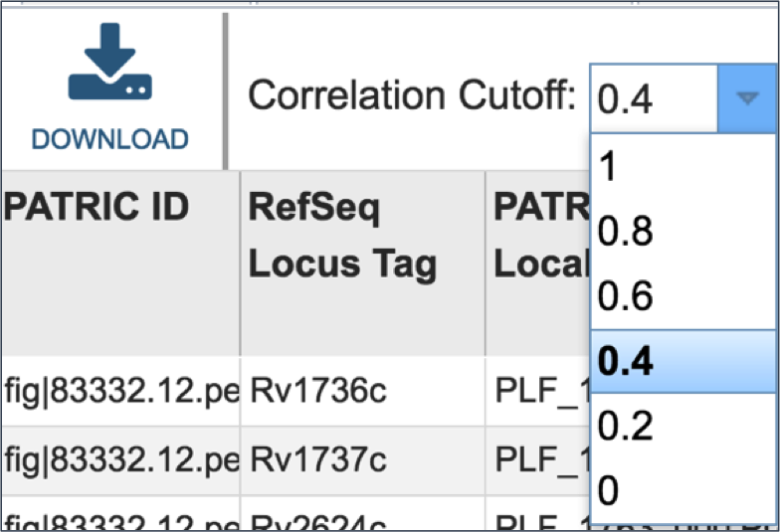780x532 pixels.
Task: Open the Correlation Cutoff dropdown arrow
Action: coord(747,97)
